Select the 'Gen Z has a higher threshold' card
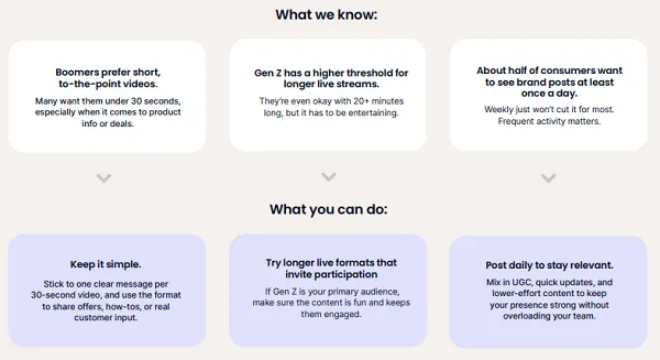The height and width of the screenshot is (360, 660). point(328,95)
